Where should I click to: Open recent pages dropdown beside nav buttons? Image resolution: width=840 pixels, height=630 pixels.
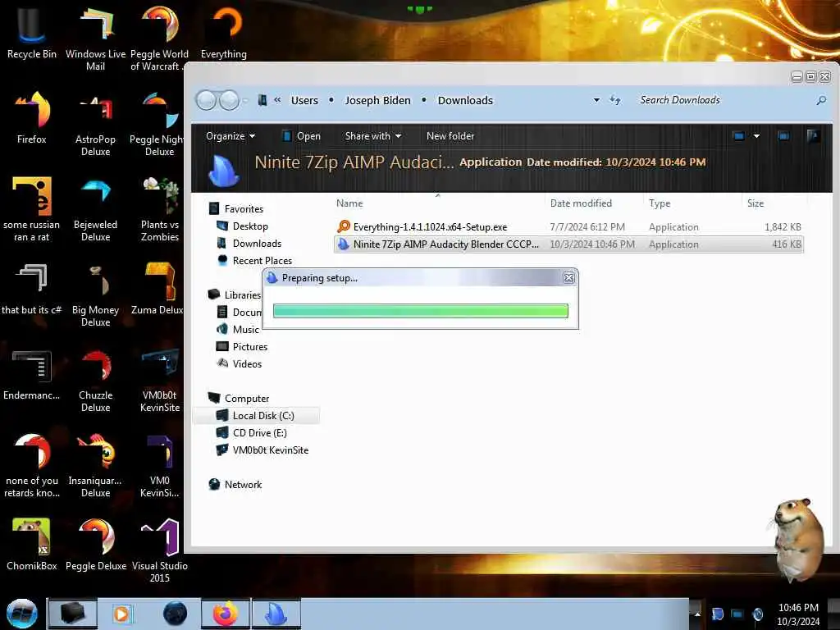pyautogui.click(x=245, y=100)
